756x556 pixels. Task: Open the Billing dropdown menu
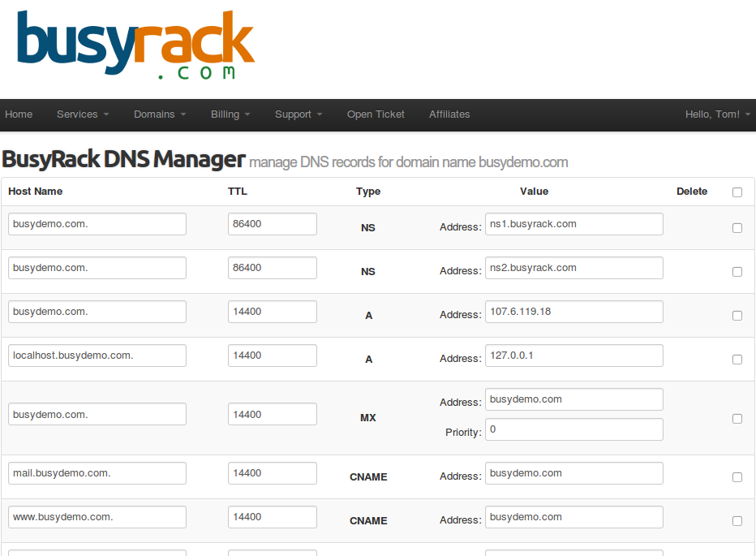pyautogui.click(x=230, y=114)
